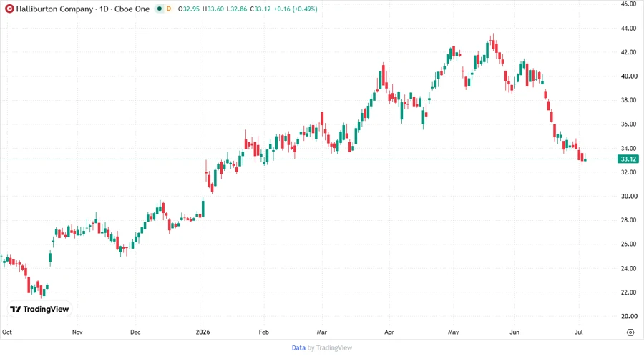Open the Data link in footer
This screenshot has height=356, width=644.
[x=298, y=347]
